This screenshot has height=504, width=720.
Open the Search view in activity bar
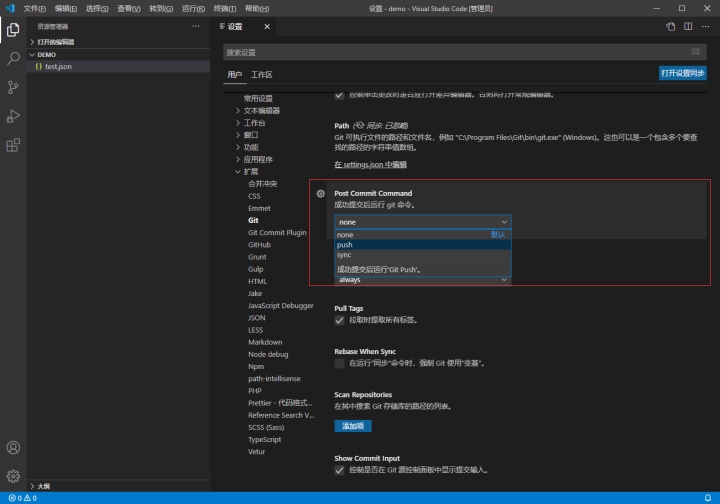coord(13,58)
